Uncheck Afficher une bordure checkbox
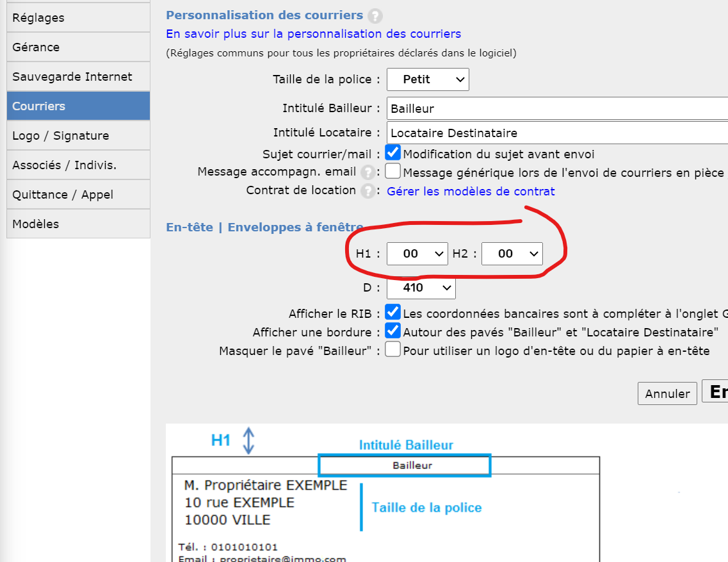This screenshot has width=728, height=562. (x=392, y=331)
